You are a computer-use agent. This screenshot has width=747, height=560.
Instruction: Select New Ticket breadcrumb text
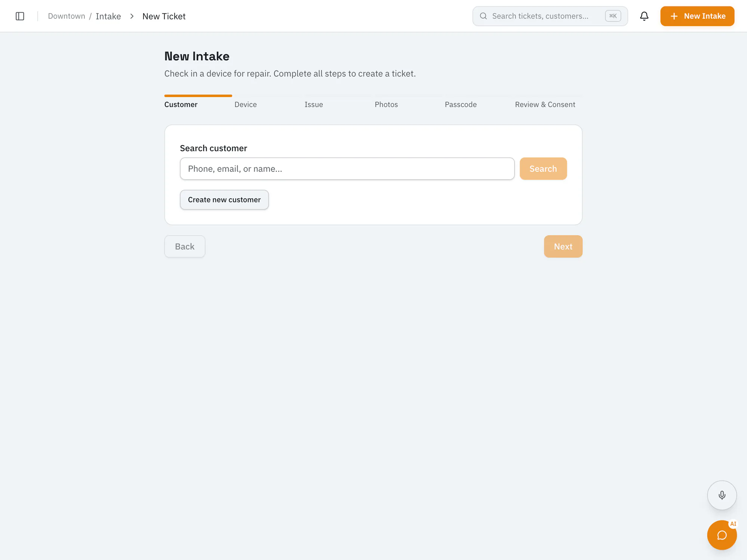[164, 16]
